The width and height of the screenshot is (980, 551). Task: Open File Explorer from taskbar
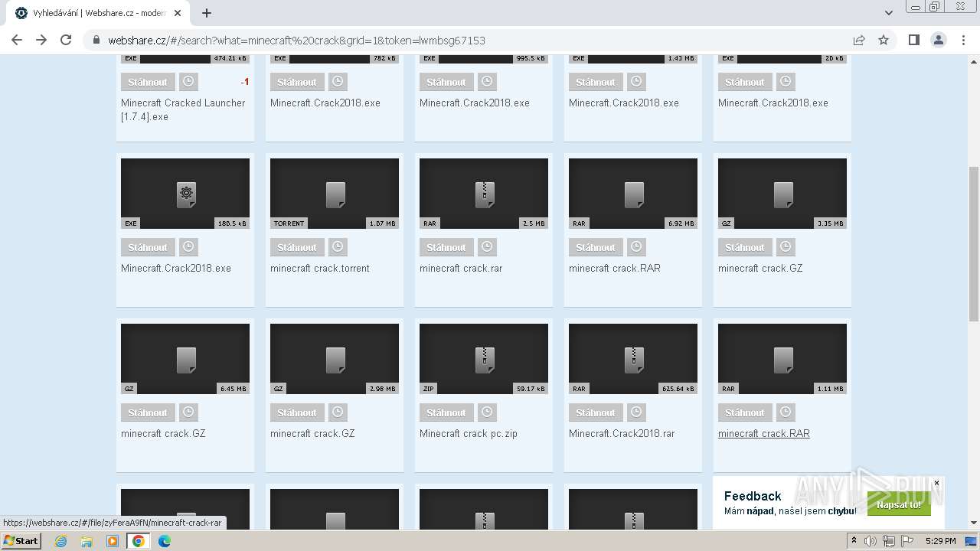(87, 541)
